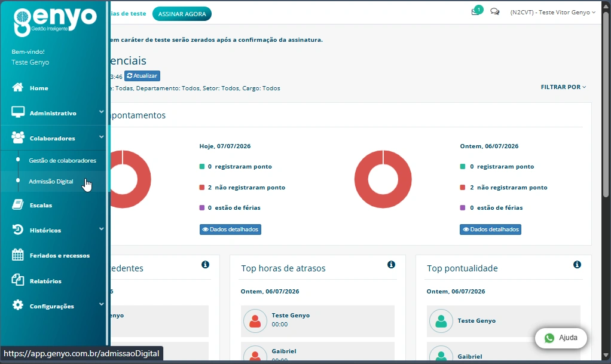
Task: Click the Home house icon in sidebar
Action: point(17,87)
